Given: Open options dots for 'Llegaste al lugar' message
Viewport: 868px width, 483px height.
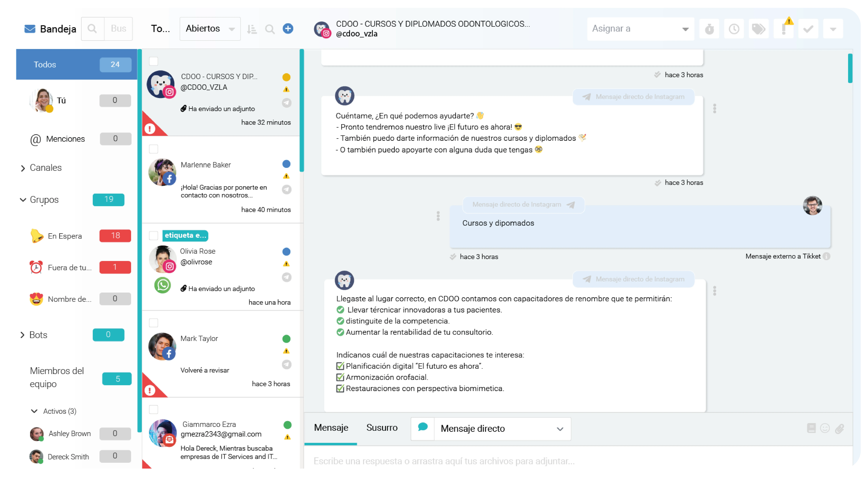Looking at the screenshot, I should pos(715,291).
